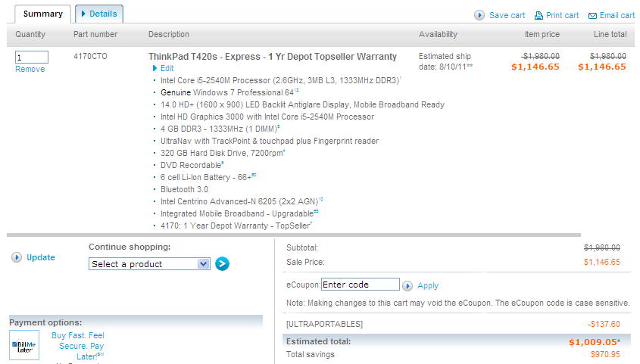Click the ThinkPad T420s product title

[272, 57]
